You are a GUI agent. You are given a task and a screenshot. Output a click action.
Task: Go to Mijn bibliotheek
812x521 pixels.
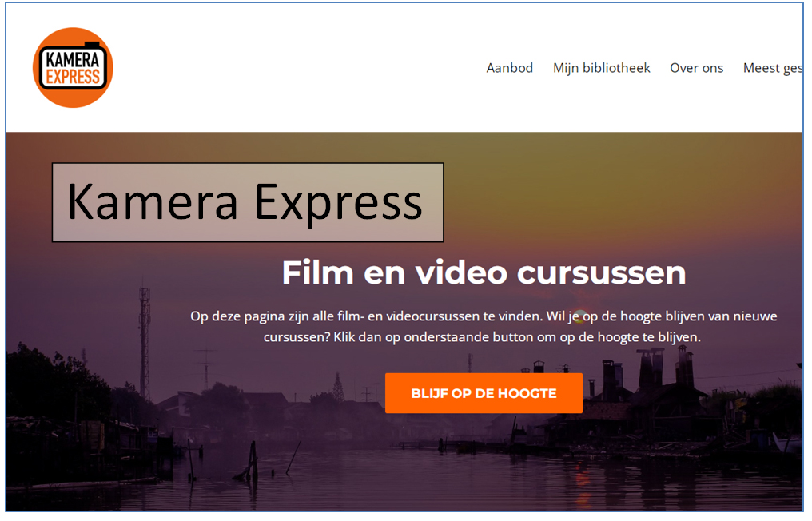coord(601,68)
